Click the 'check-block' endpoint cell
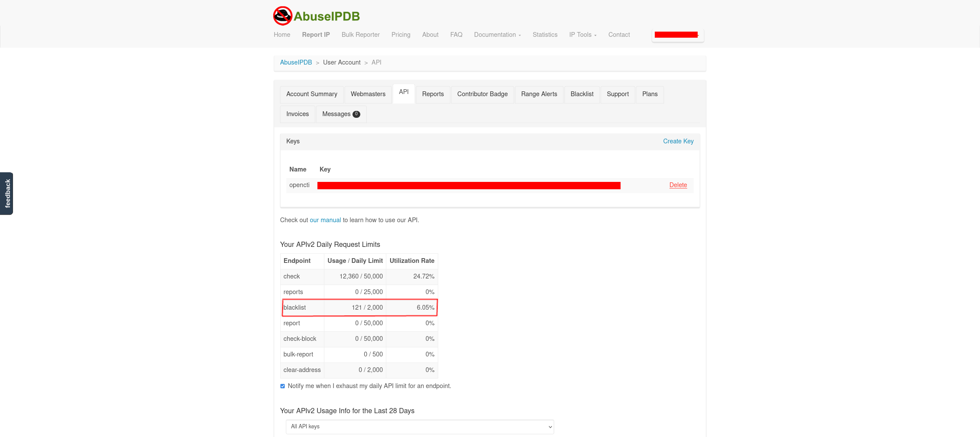 coord(302,339)
